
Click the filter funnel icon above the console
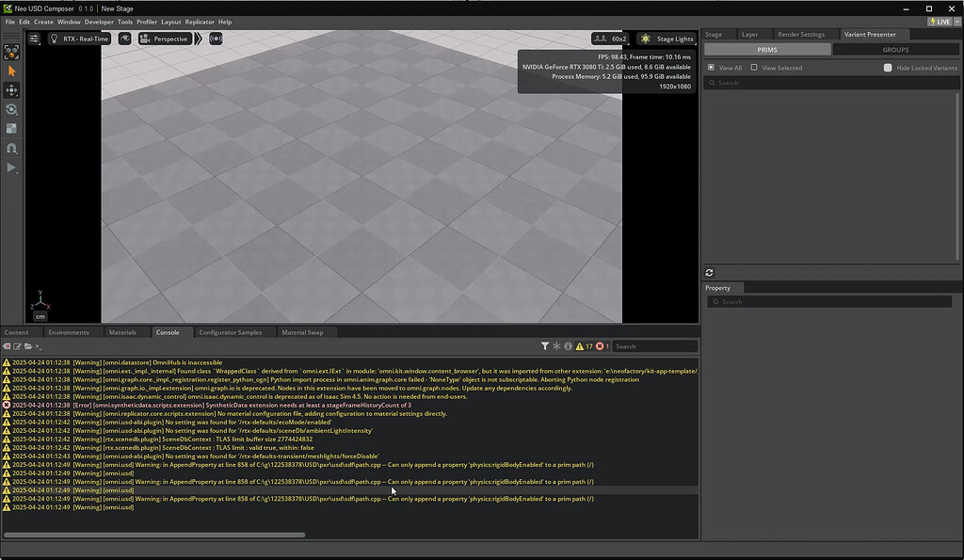(x=545, y=345)
